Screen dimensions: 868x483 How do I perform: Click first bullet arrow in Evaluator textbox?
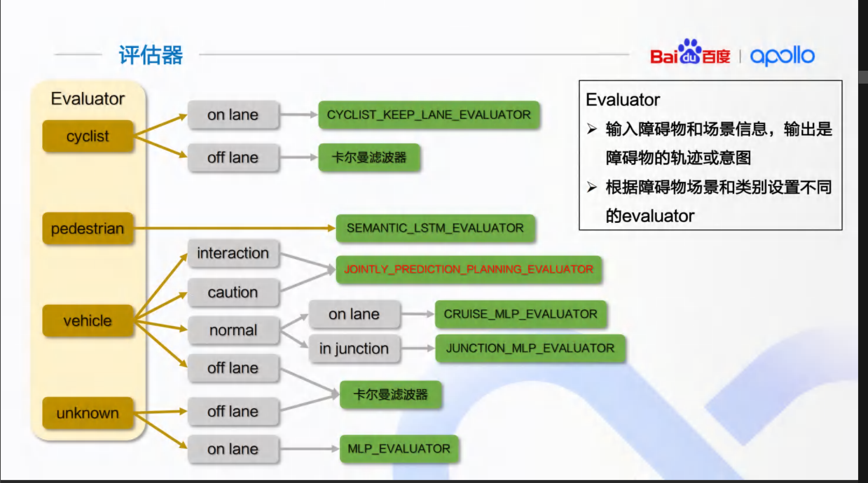(x=592, y=129)
